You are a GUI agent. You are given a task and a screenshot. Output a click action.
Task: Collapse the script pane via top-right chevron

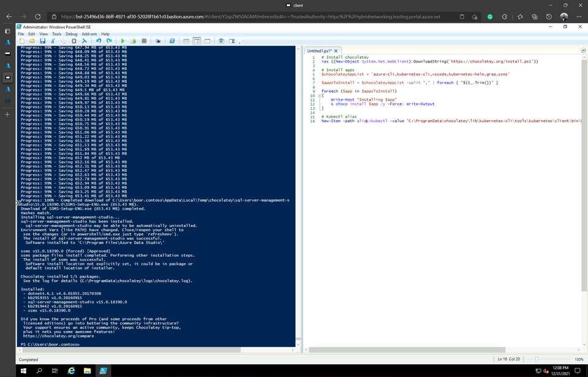[x=582, y=50]
